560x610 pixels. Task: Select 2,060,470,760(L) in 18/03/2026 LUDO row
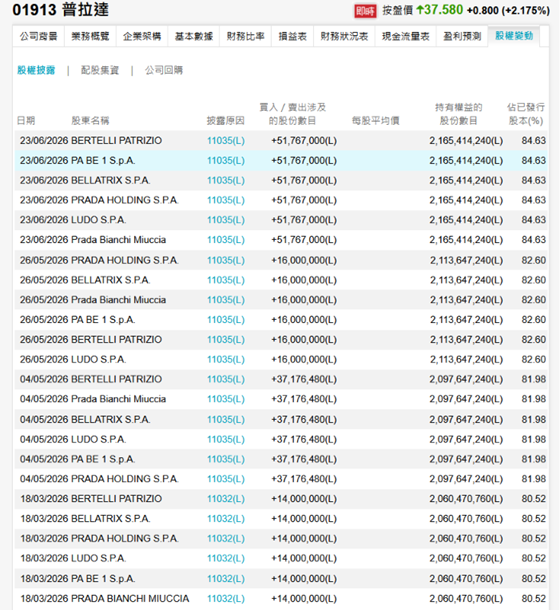466,558
